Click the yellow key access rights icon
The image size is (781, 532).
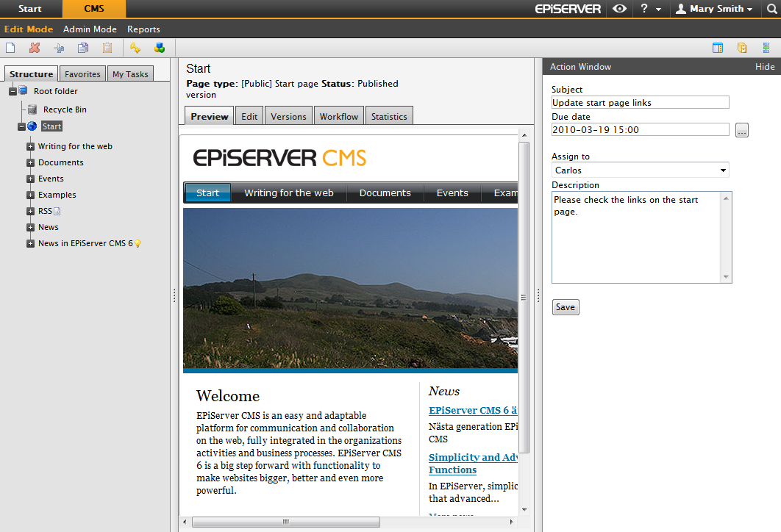click(x=135, y=48)
